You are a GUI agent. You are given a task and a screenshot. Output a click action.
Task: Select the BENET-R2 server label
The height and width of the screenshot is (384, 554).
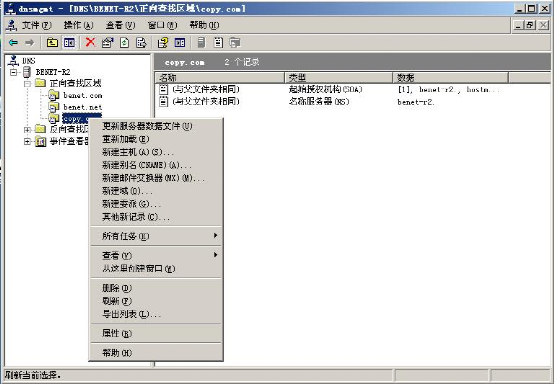[x=53, y=72]
